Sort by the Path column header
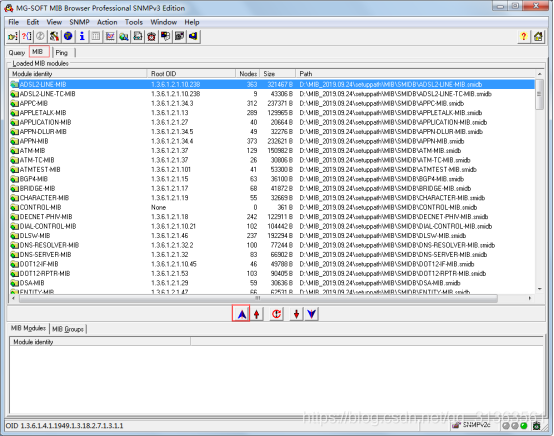The image size is (554, 436). [416, 73]
